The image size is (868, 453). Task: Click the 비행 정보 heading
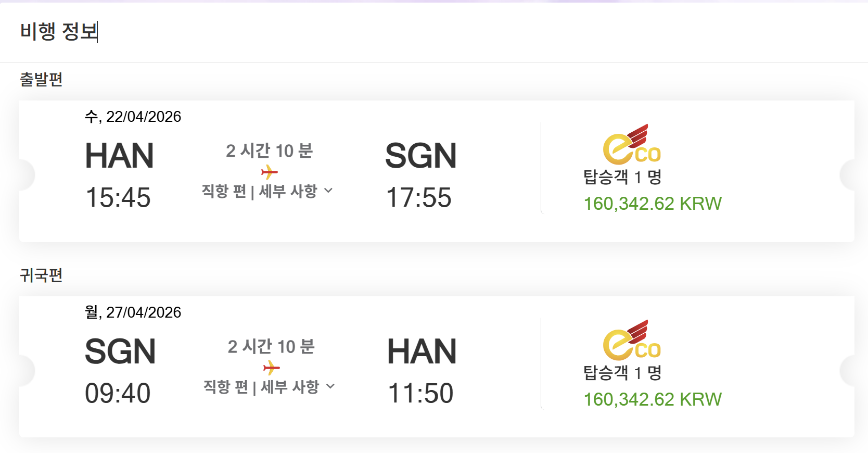point(59,31)
